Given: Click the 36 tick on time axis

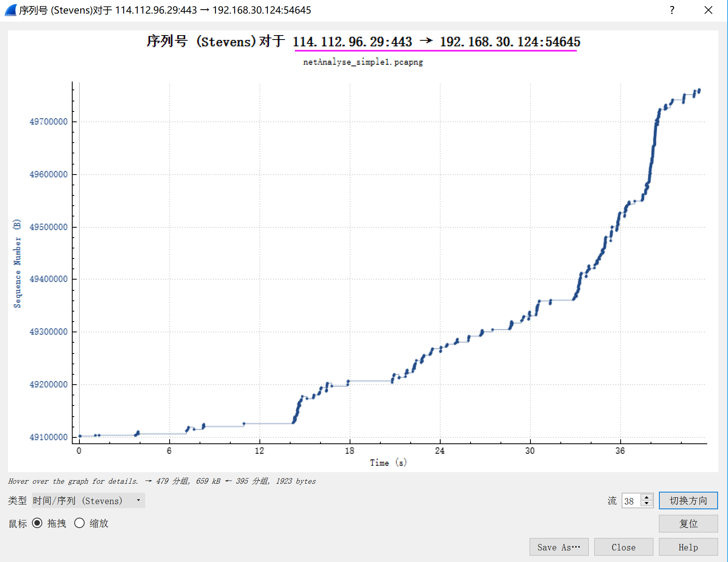Looking at the screenshot, I should (x=620, y=451).
